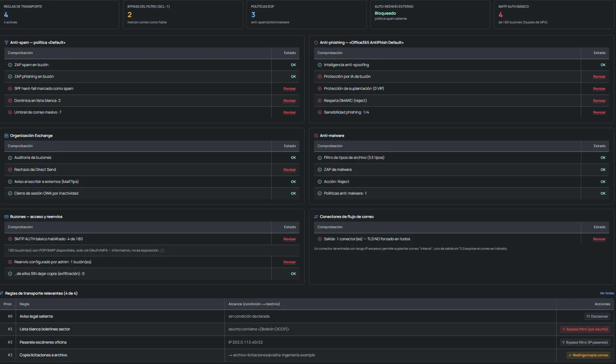Select the Bypass del filtro (SCL -1) card

click(183, 15)
